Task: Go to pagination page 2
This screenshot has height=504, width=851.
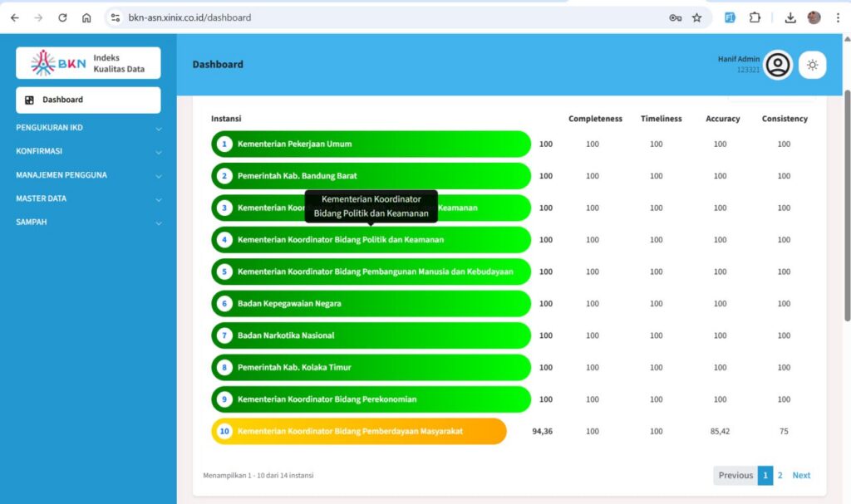Action: [x=780, y=476]
